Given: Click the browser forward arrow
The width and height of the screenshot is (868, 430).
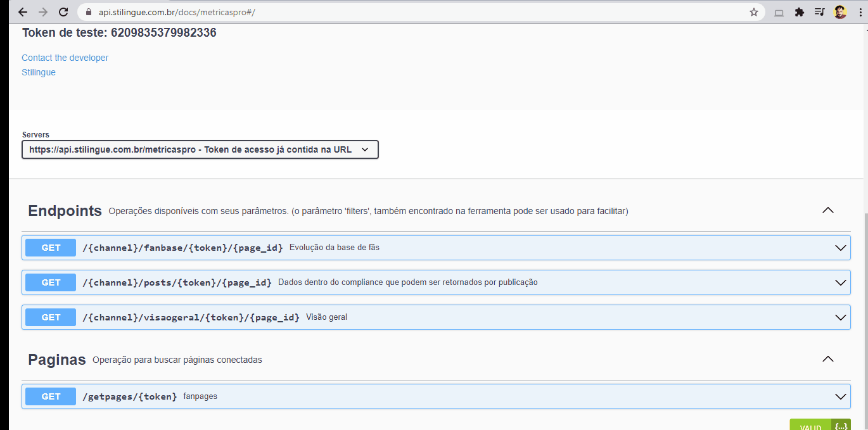Looking at the screenshot, I should click(43, 12).
